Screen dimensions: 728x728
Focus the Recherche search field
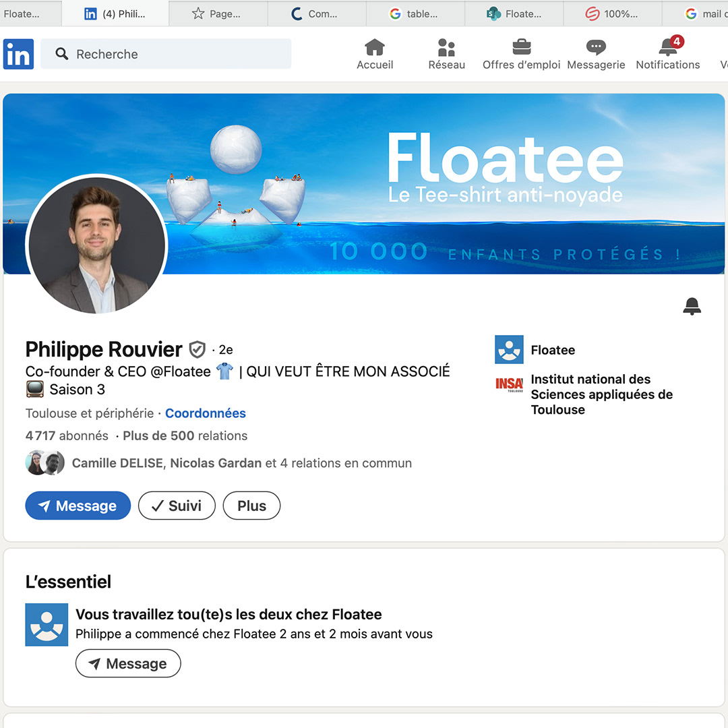(x=166, y=54)
